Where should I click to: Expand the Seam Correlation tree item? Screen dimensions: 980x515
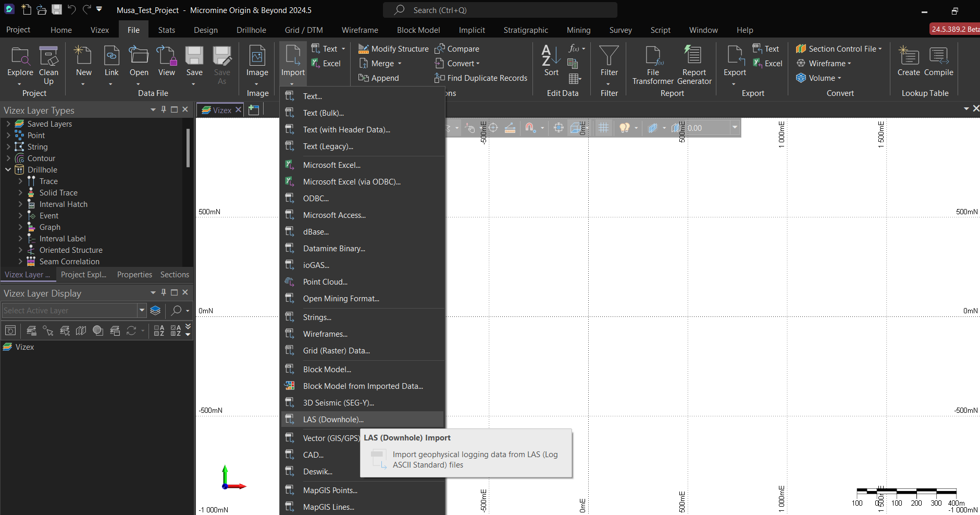(x=20, y=261)
